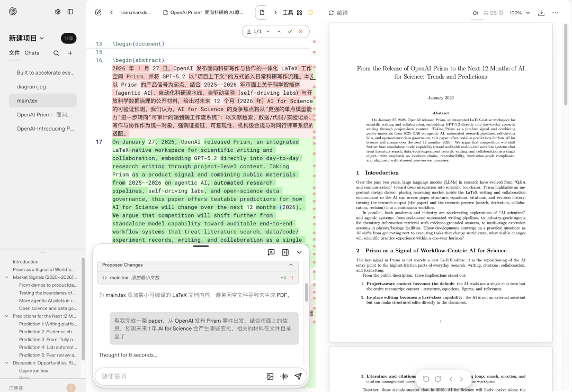Minimize the chat panel with down chevron
The height and width of the screenshot is (392, 572).
click(299, 252)
